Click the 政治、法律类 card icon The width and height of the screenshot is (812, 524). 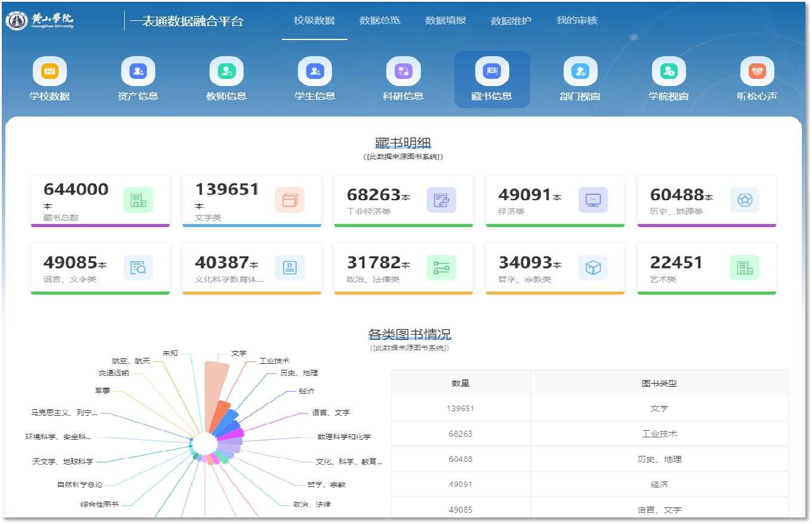(x=441, y=268)
